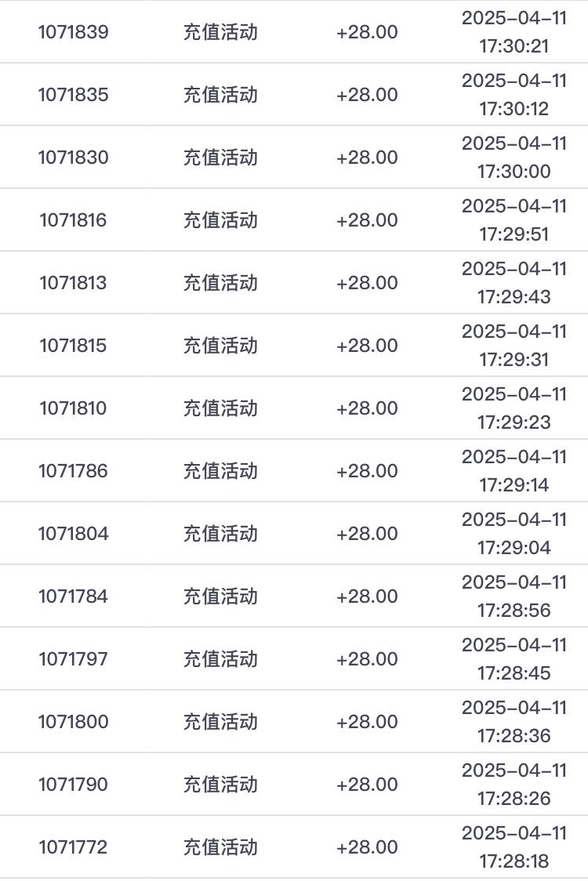Select record ID 1071772
The image size is (588, 881).
point(74,847)
